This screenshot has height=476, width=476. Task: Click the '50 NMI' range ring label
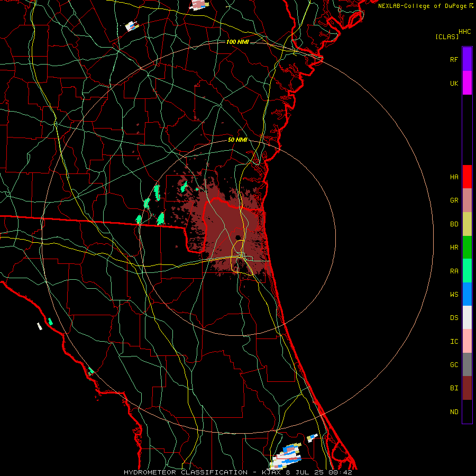tap(237, 140)
